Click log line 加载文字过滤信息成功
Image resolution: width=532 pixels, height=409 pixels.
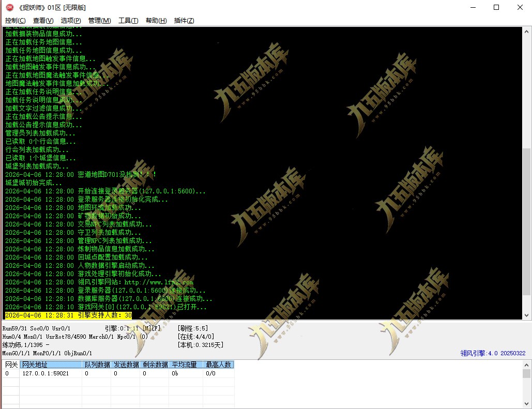tap(43, 108)
